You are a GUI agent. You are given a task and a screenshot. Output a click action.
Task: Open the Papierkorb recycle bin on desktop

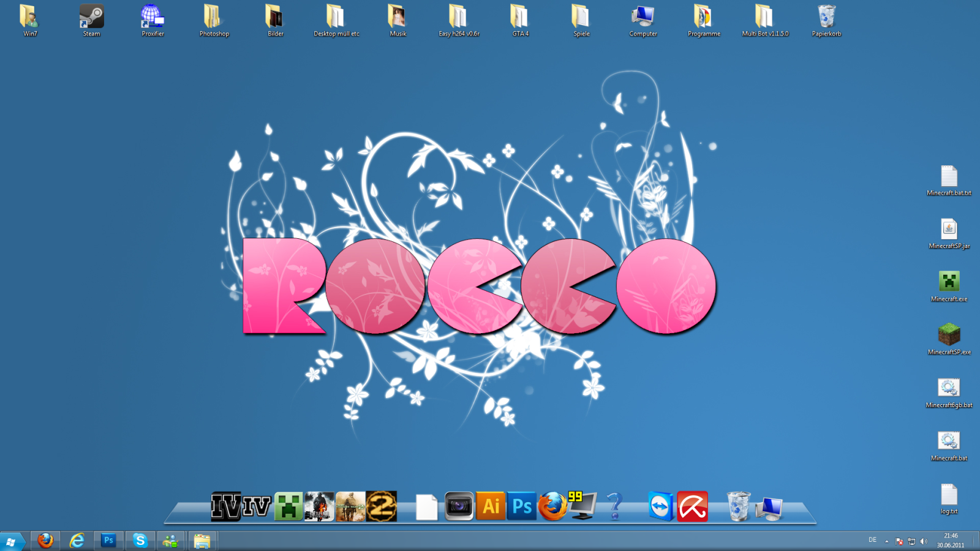tap(826, 17)
